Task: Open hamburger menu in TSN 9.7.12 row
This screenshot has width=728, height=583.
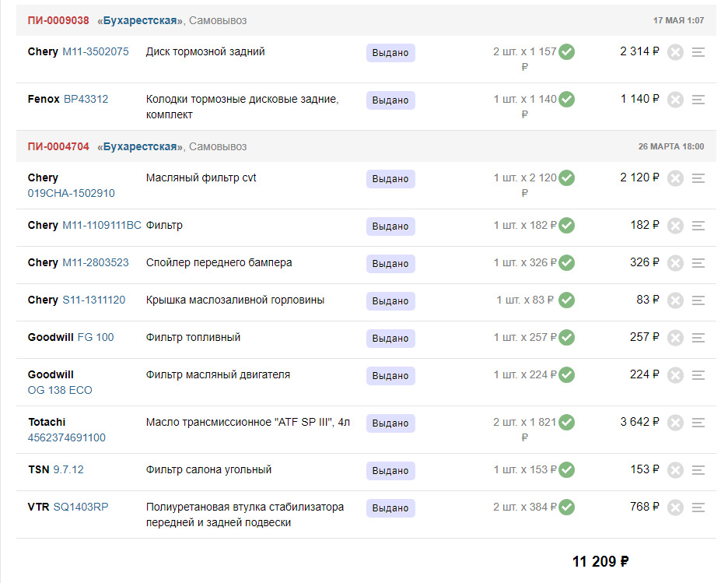Action: 698,470
